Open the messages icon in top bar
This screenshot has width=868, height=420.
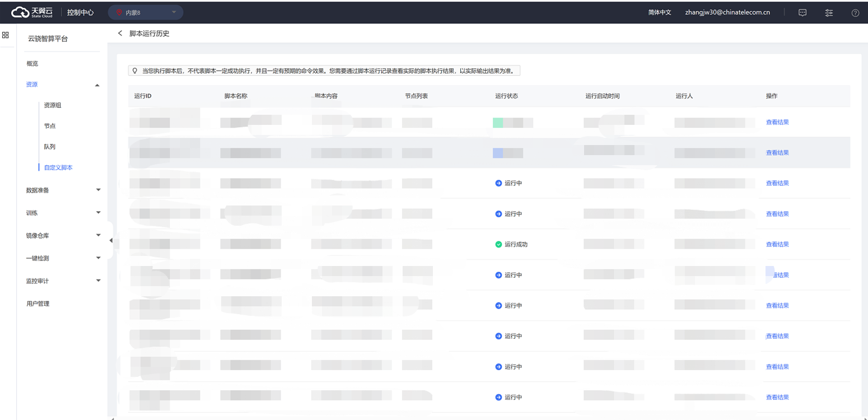(x=802, y=12)
